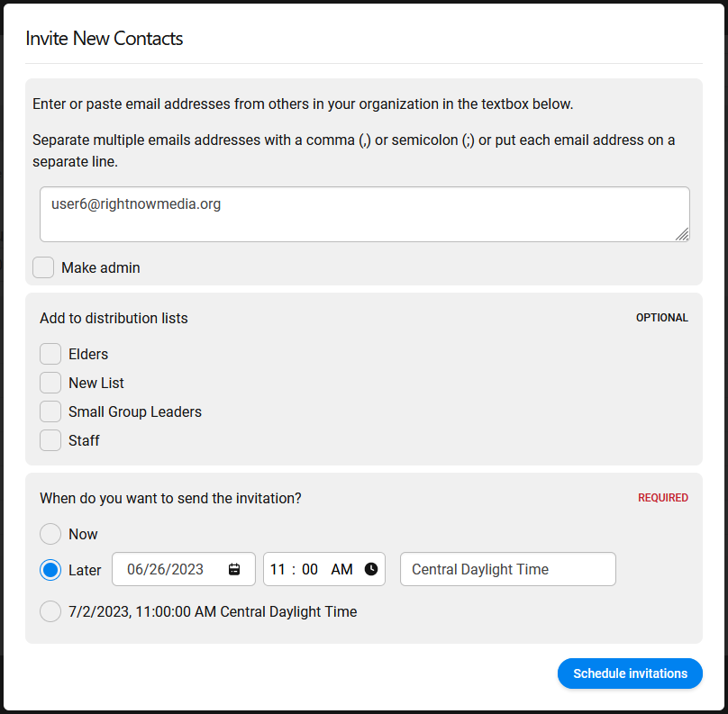Open the calendar date picker icon
728x714 pixels.
(236, 568)
